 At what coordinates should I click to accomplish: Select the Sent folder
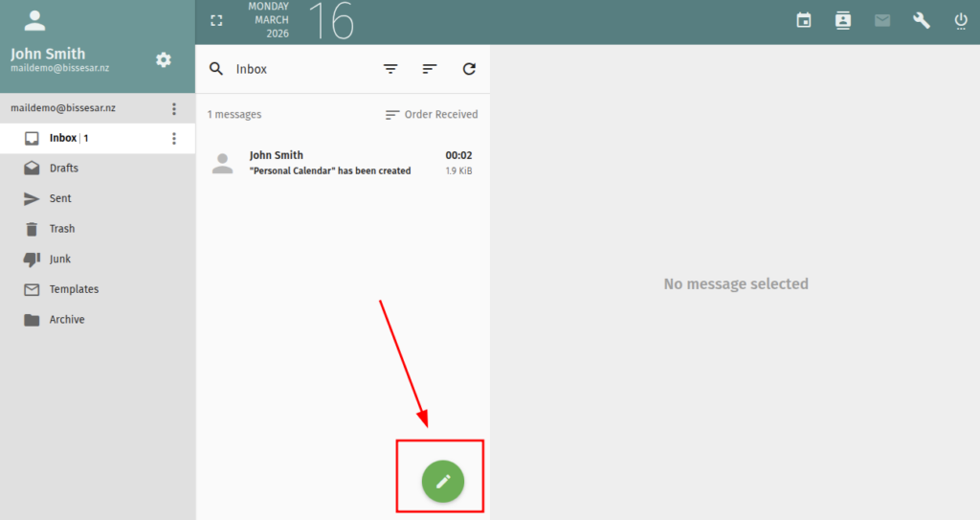(60, 199)
